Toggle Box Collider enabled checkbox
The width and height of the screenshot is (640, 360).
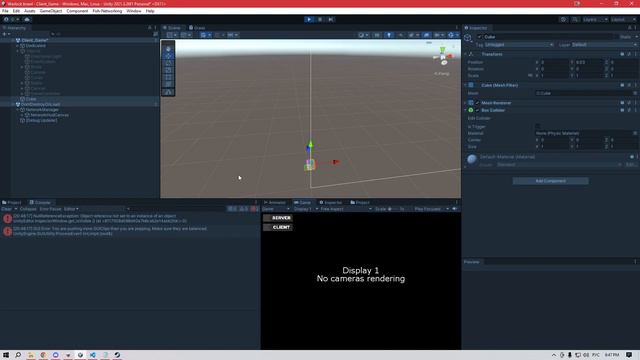pyautogui.click(x=477, y=110)
